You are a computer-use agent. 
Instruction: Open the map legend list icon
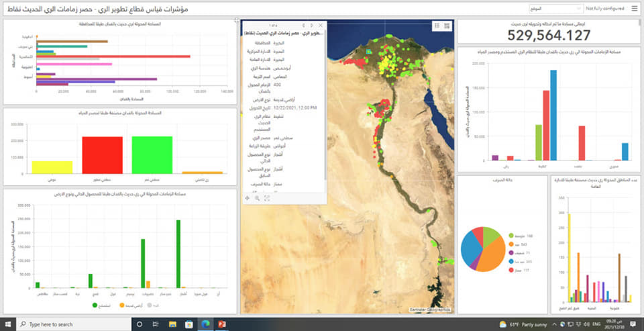(x=437, y=26)
